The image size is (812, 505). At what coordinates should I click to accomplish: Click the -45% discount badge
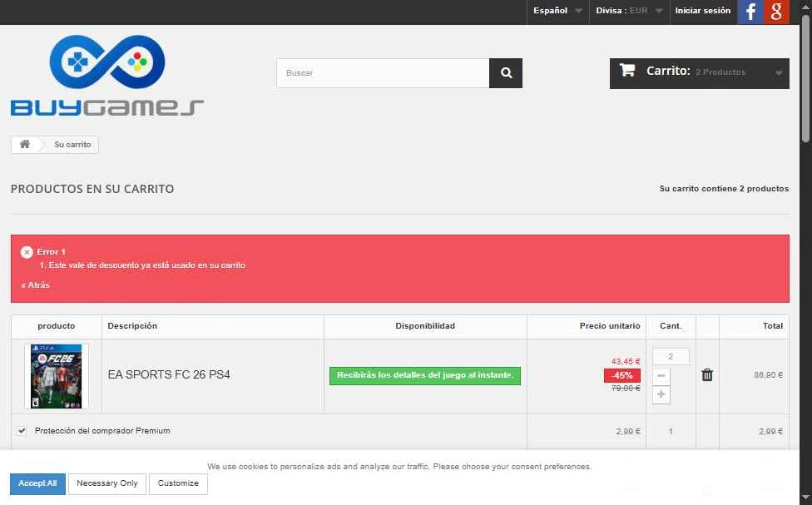[622, 375]
